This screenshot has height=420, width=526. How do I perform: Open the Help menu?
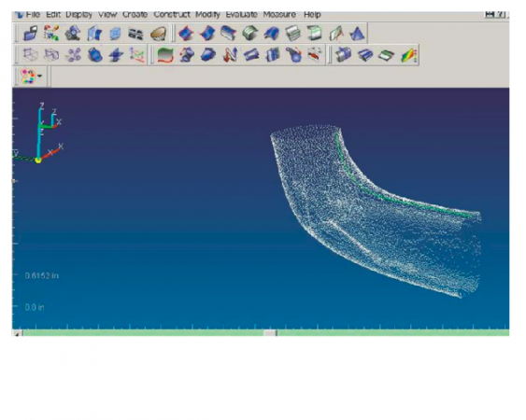(x=312, y=14)
